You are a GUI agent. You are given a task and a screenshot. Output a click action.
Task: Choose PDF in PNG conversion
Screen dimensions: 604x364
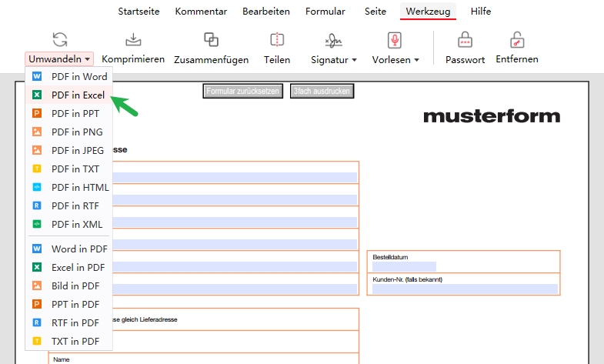(69, 132)
